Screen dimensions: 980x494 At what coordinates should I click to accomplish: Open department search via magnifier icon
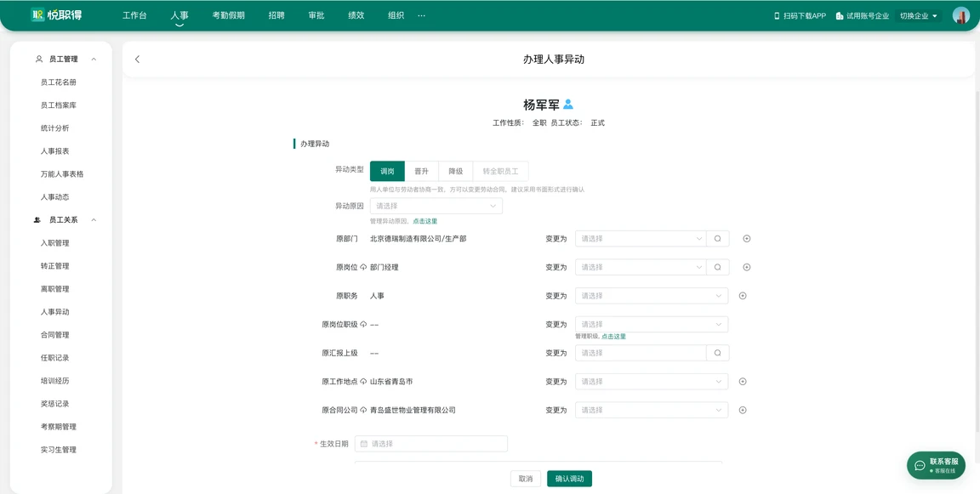point(717,239)
